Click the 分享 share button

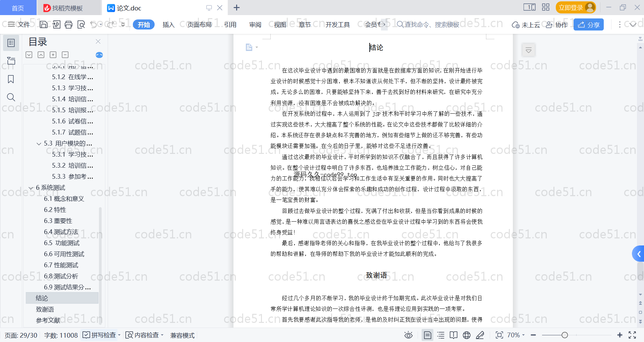tap(588, 24)
